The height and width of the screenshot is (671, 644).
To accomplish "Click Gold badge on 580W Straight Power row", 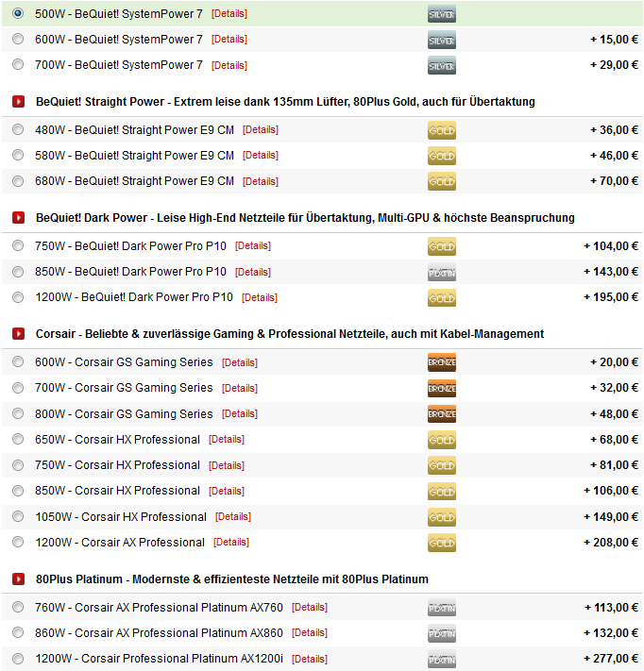I will 442,157.
